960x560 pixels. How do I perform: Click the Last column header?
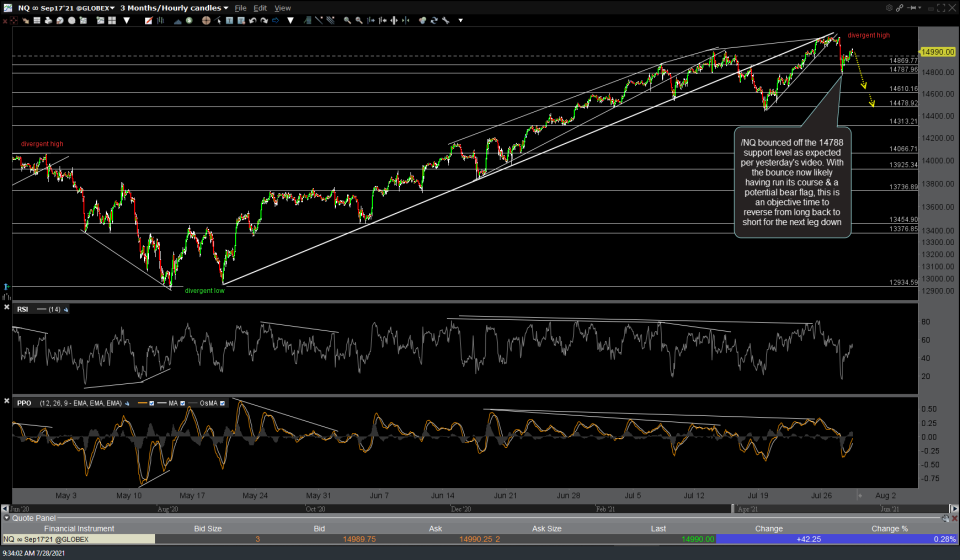(658, 528)
